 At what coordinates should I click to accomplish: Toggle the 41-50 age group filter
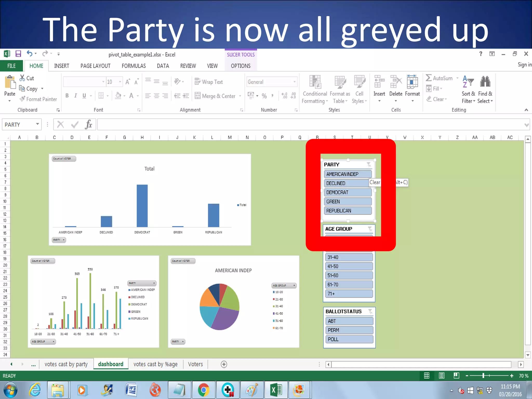click(x=349, y=266)
